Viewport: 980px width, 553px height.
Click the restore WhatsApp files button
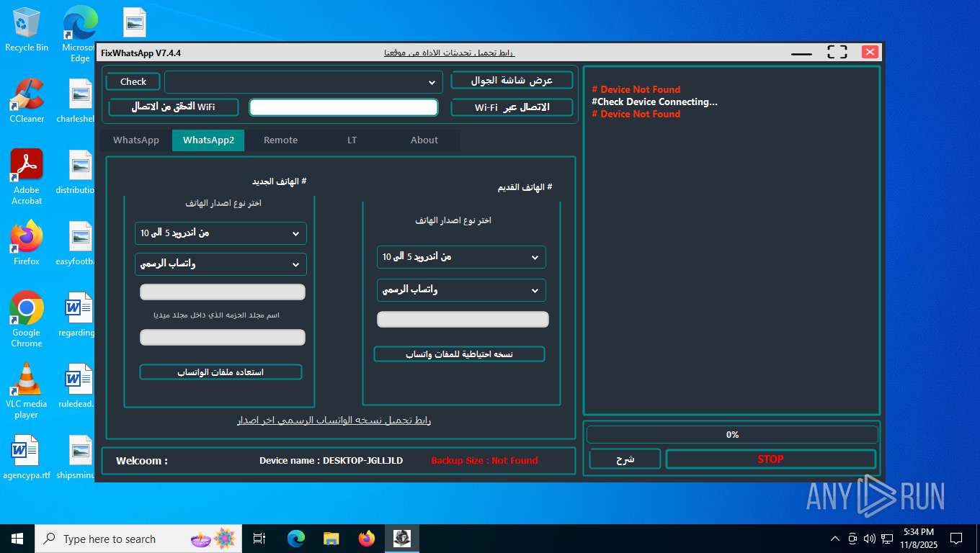point(220,372)
